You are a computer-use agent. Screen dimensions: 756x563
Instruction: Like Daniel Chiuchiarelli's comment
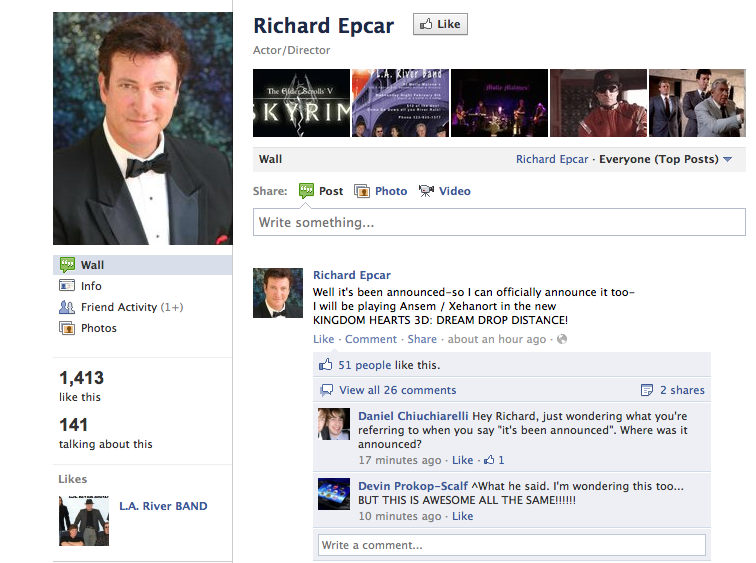462,460
